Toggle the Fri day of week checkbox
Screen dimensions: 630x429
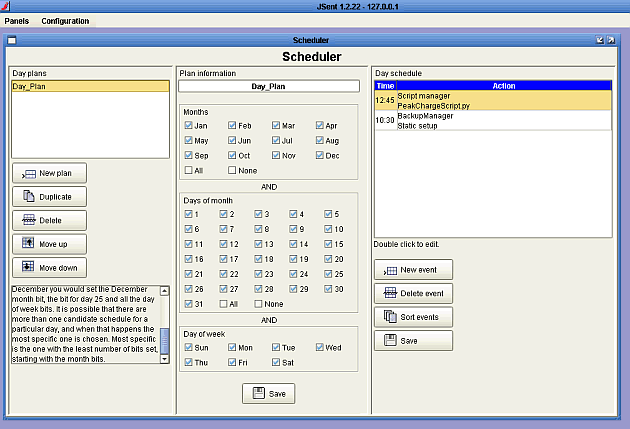[232, 362]
